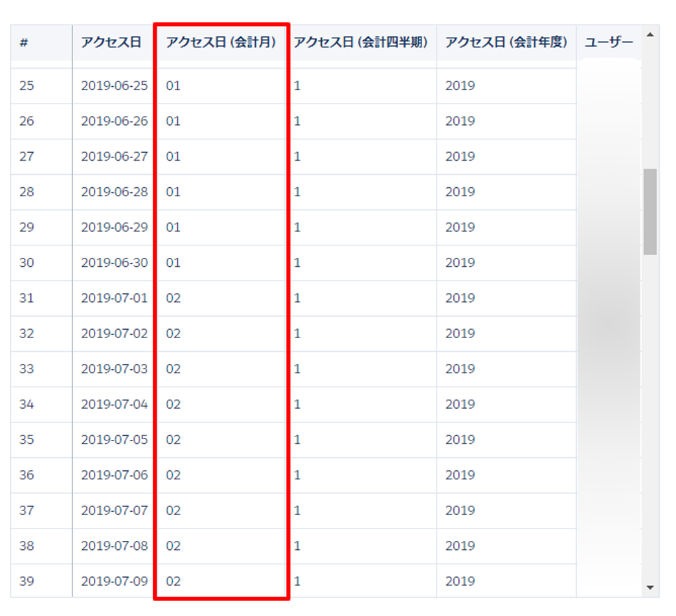
Task: Select date cell 2019-07-09
Action: [x=114, y=581]
